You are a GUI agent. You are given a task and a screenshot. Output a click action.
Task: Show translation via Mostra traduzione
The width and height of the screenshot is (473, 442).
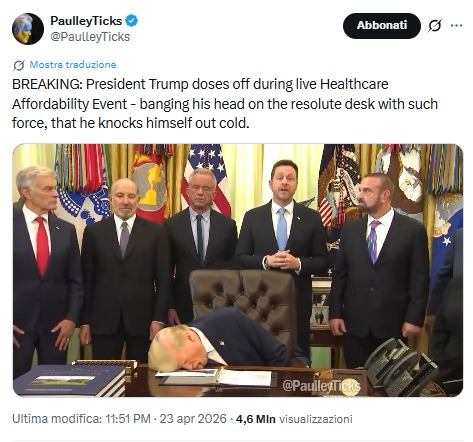click(x=73, y=65)
